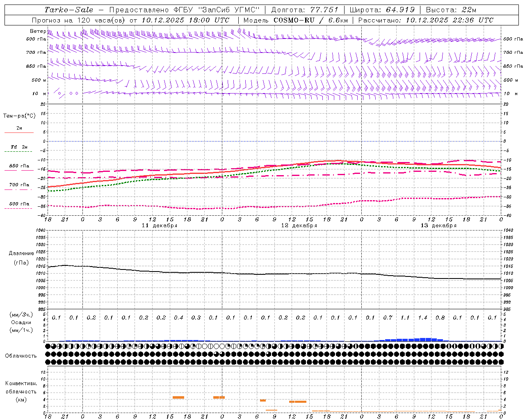Select the Давление pressure panel label
Viewport: 525px width, 420px height.
[21, 253]
